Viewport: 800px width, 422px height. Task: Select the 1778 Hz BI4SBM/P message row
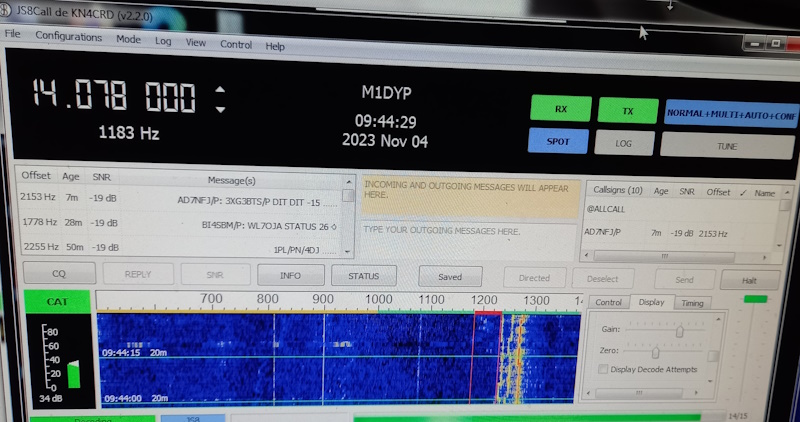[x=179, y=224]
